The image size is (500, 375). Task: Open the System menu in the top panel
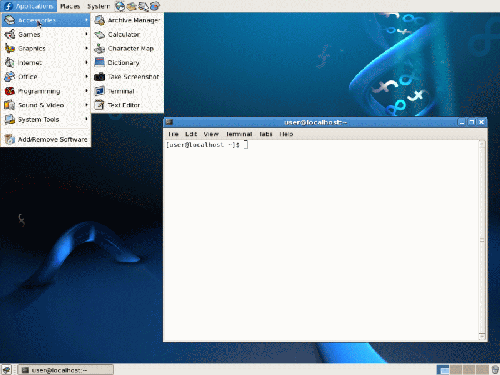(x=98, y=6)
